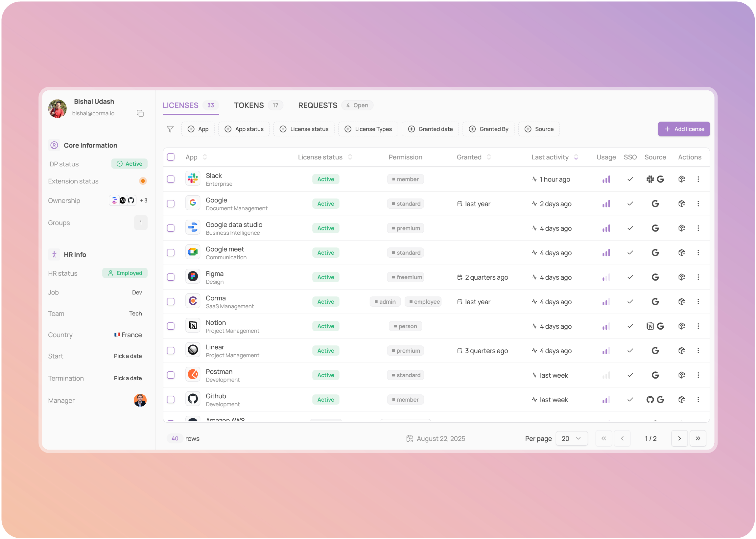Screen dimensions: 756x539
Task: Expand the License status filter
Action: click(304, 129)
